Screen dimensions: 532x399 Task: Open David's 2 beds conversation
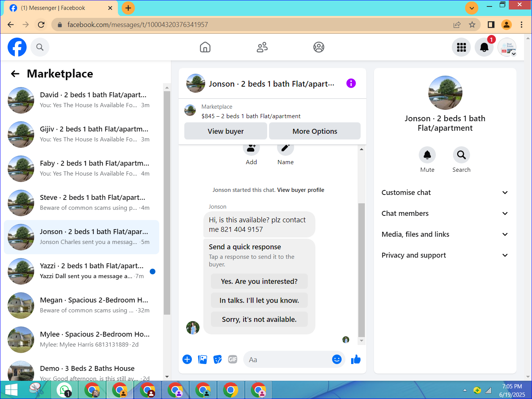click(81, 100)
